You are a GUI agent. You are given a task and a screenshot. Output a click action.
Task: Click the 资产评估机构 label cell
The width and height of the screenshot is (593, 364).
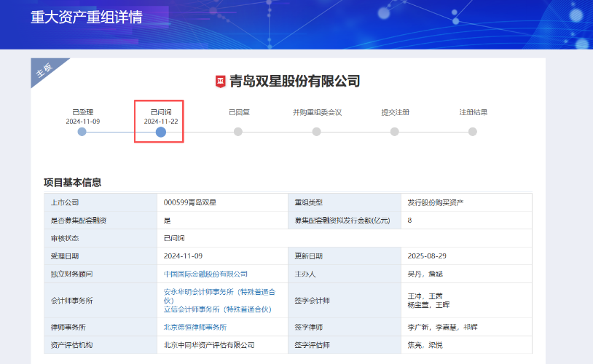tap(101, 345)
